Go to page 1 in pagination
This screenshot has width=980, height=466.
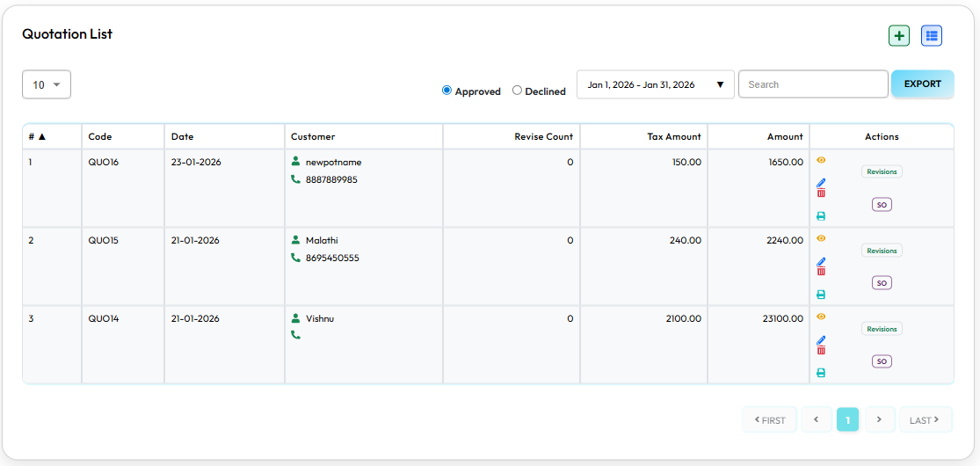click(847, 419)
